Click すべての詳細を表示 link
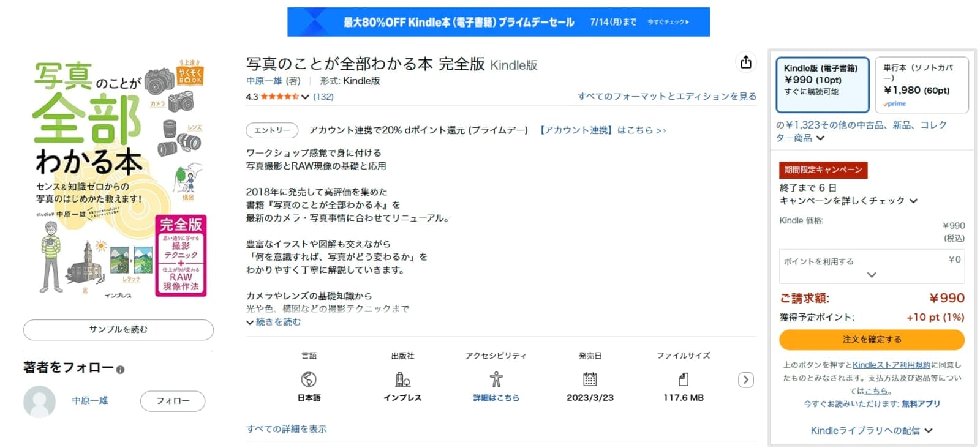 coord(287,429)
